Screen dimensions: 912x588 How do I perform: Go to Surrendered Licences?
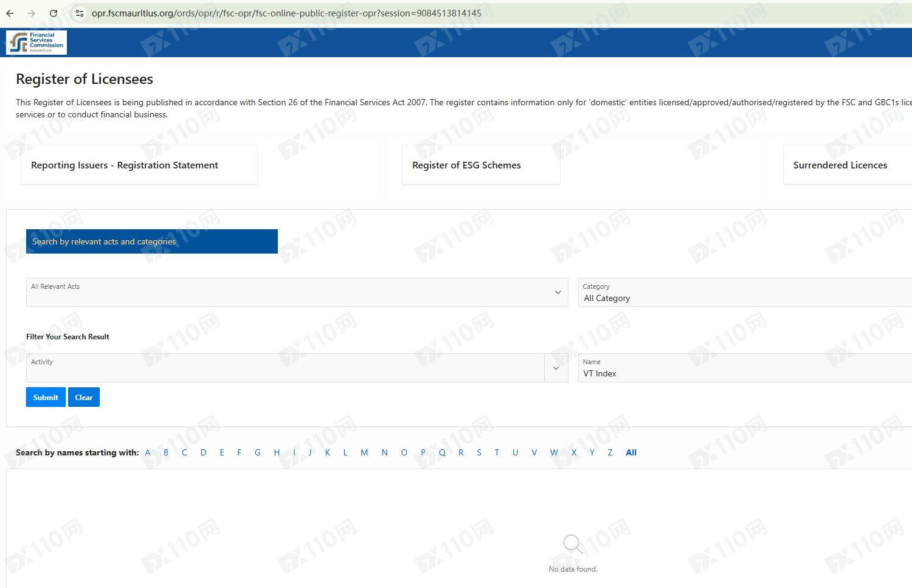(840, 165)
